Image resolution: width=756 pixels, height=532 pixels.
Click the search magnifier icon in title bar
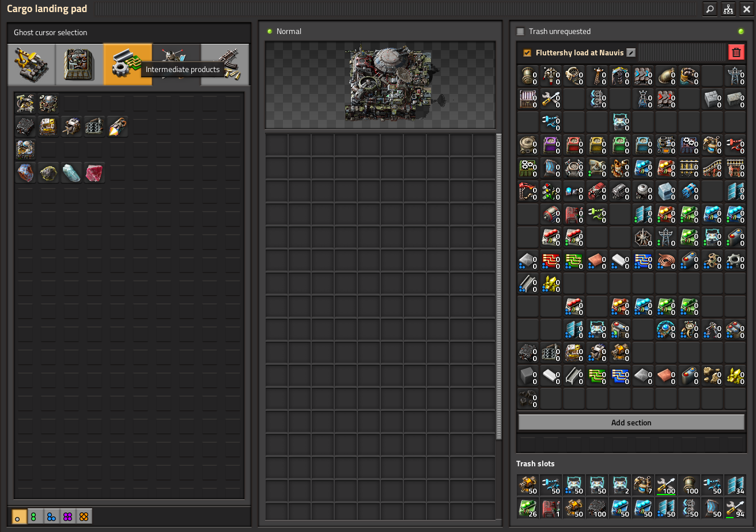[x=710, y=9]
